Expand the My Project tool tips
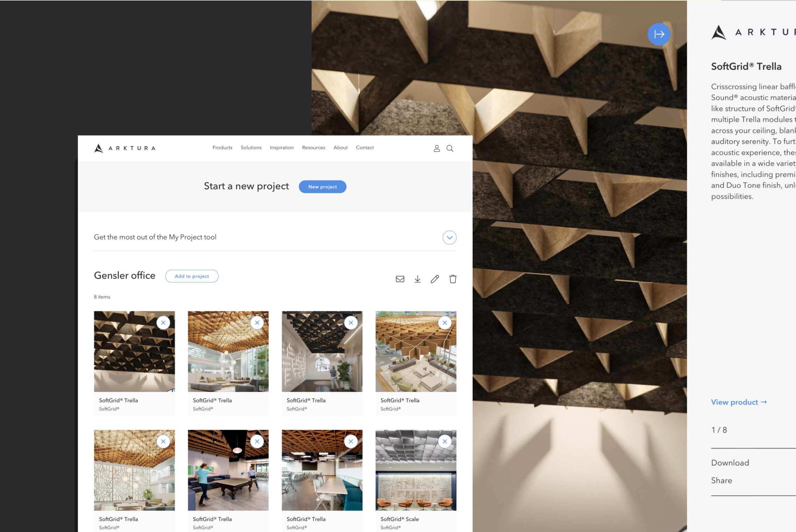Viewport: 796px width, 532px height. coord(449,238)
